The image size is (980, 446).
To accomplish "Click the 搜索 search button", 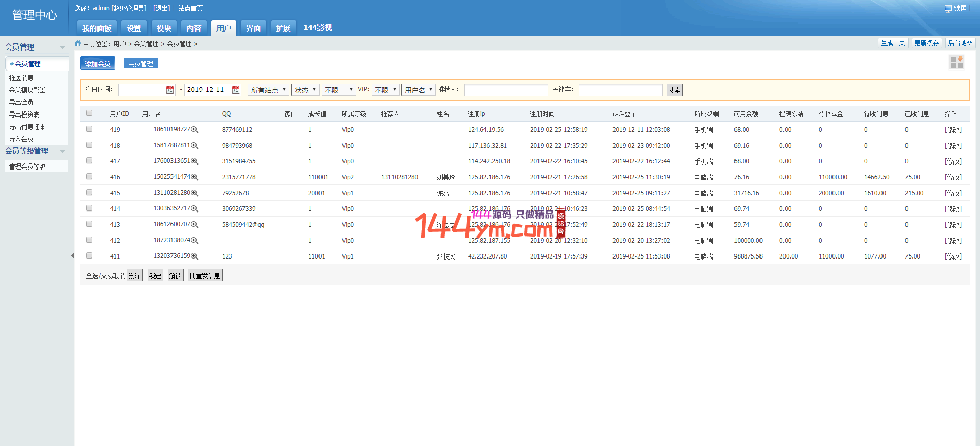I will [674, 90].
